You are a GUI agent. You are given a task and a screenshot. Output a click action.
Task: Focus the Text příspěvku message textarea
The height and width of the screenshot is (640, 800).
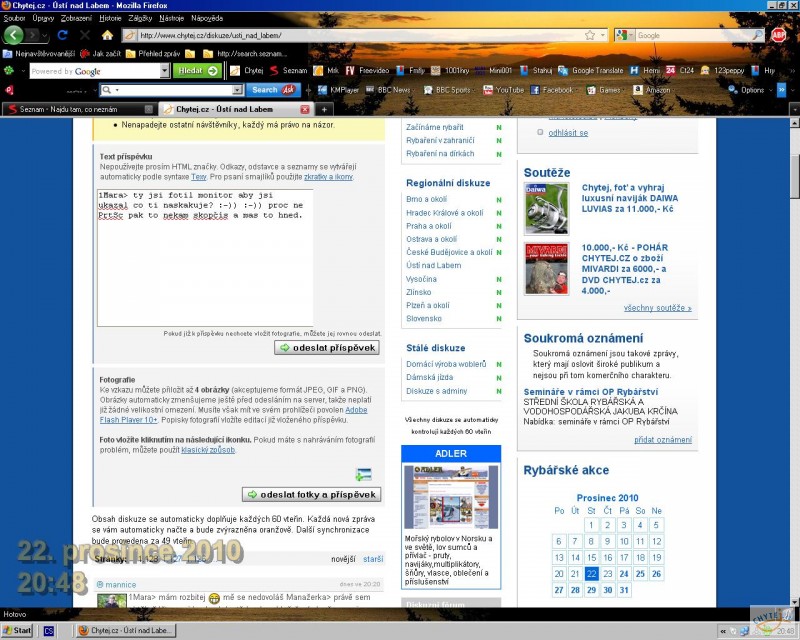coord(205,258)
